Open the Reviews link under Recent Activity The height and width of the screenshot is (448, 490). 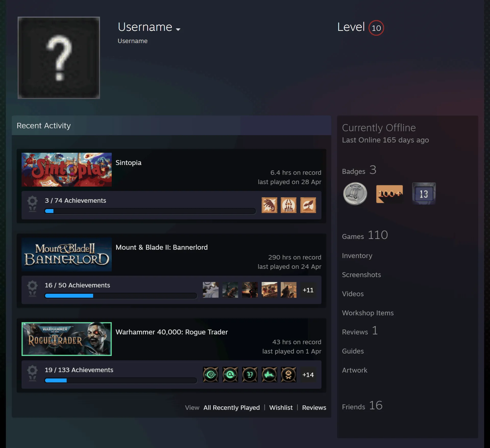314,407
